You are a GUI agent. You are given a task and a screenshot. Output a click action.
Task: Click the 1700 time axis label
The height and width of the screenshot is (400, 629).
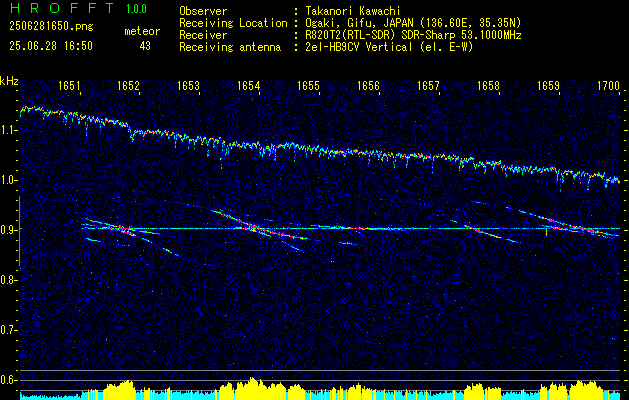click(609, 86)
